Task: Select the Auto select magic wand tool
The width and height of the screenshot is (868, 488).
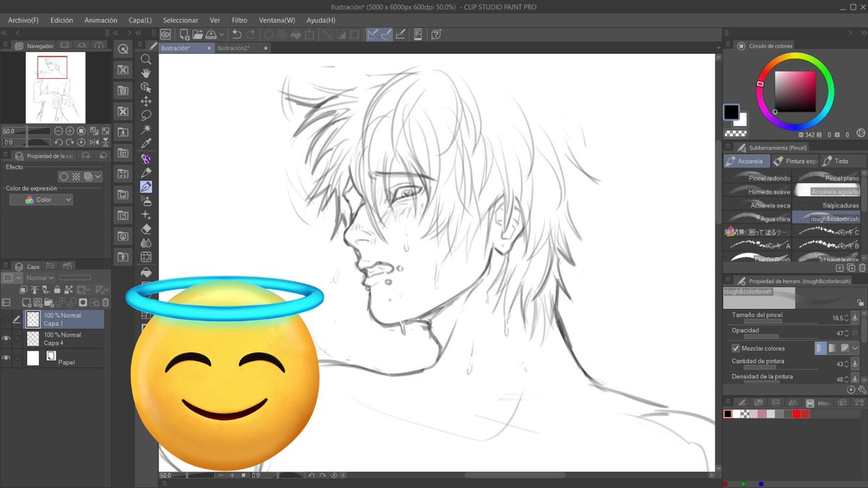Action: coord(146,130)
